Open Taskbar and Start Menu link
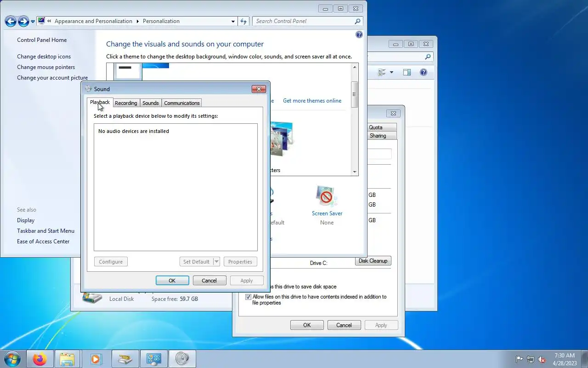This screenshot has width=588, height=368. click(45, 231)
